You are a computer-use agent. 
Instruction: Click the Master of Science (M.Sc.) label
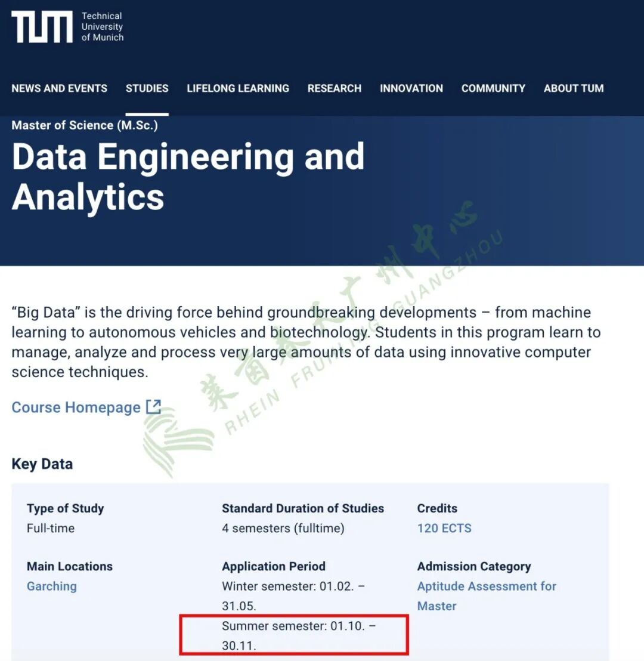[85, 125]
